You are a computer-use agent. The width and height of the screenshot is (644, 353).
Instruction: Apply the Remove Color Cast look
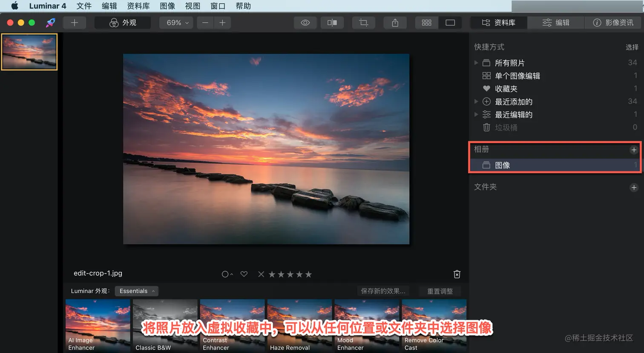tap(434, 326)
